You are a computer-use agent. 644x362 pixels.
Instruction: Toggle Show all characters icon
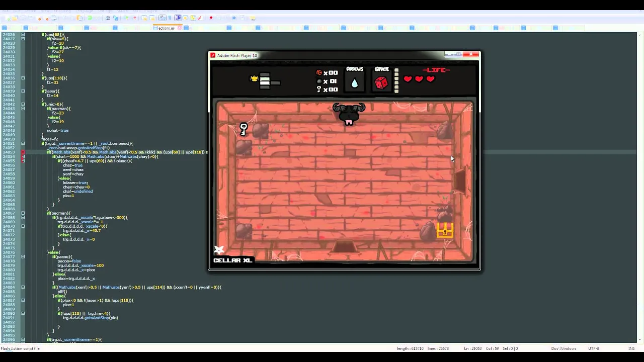click(x=170, y=18)
